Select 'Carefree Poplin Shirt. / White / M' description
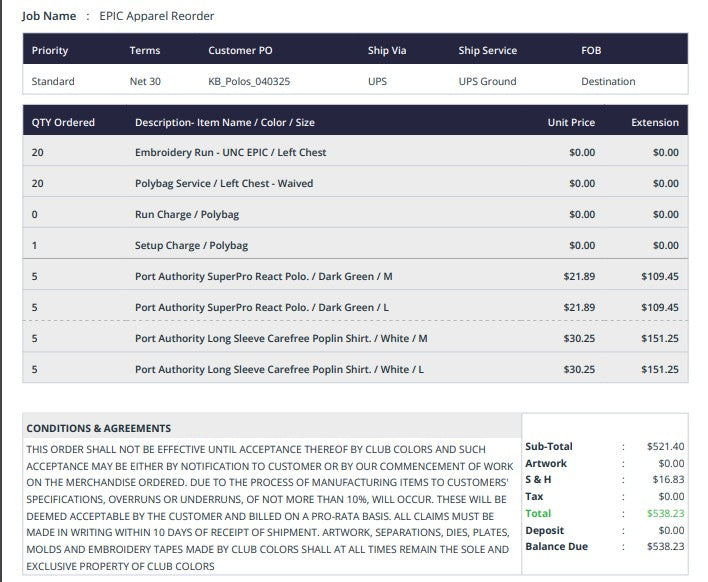Screen dimensions: 708x582 pyautogui.click(x=281, y=339)
